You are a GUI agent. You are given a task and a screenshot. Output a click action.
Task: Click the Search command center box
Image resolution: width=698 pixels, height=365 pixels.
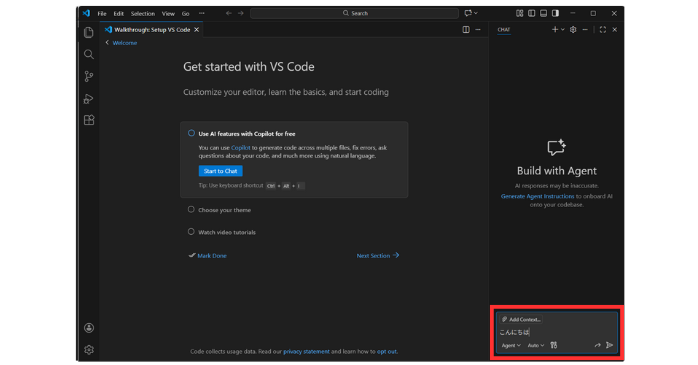(x=354, y=13)
